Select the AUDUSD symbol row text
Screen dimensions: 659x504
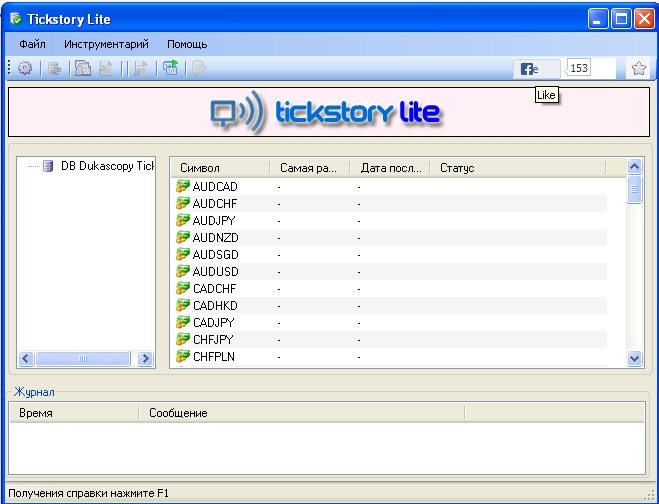pos(215,272)
